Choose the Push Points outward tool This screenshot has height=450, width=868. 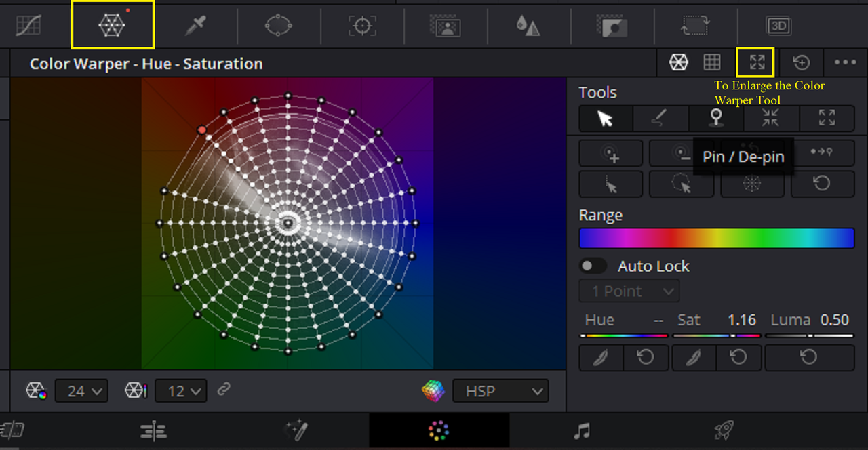point(827,119)
